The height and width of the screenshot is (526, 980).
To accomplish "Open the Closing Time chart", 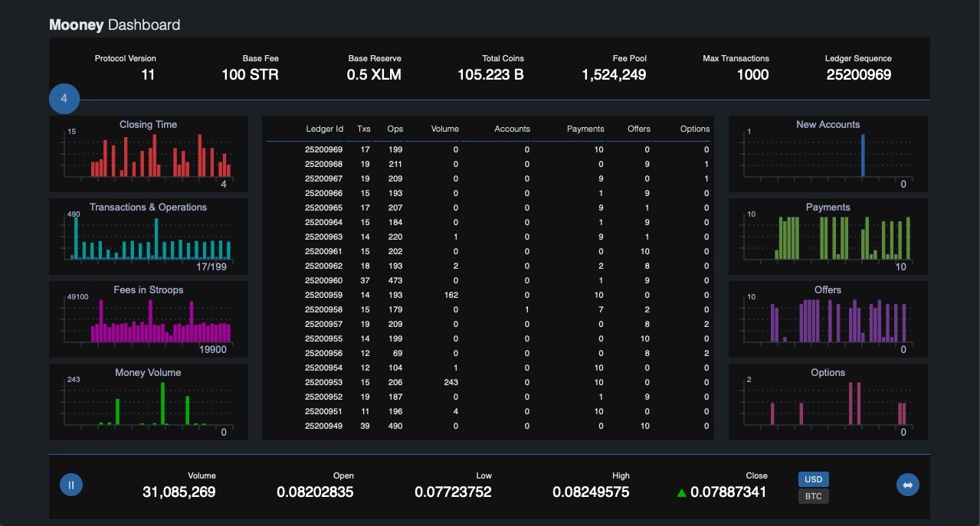I will [x=149, y=154].
